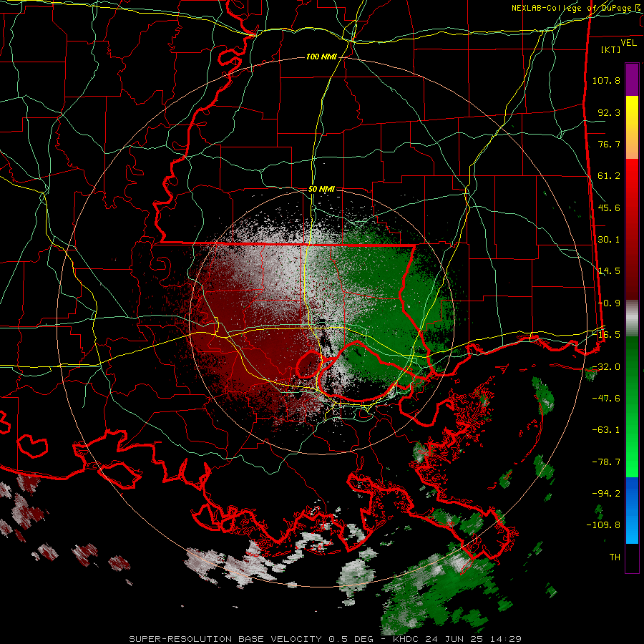This screenshot has height=644, width=644.
Task: Select the 107.8 legend value
Action: [606, 80]
